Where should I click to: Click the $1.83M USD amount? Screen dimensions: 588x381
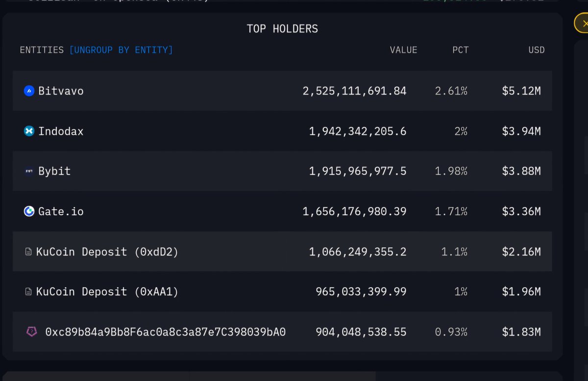click(521, 332)
